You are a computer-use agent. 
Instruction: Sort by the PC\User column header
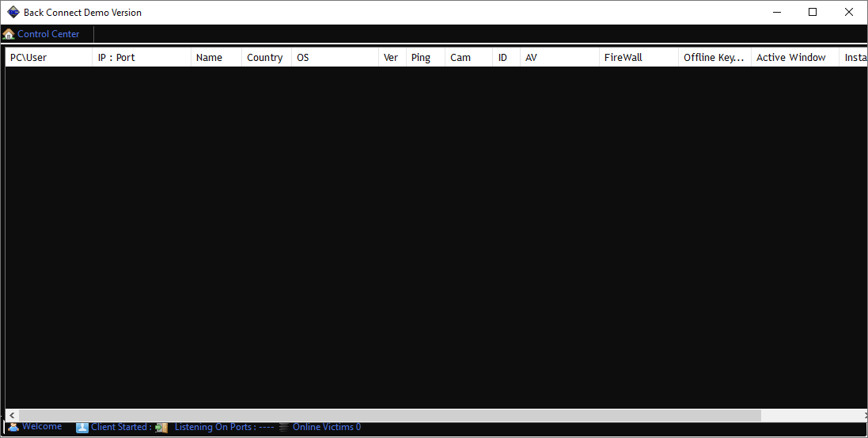pos(47,57)
